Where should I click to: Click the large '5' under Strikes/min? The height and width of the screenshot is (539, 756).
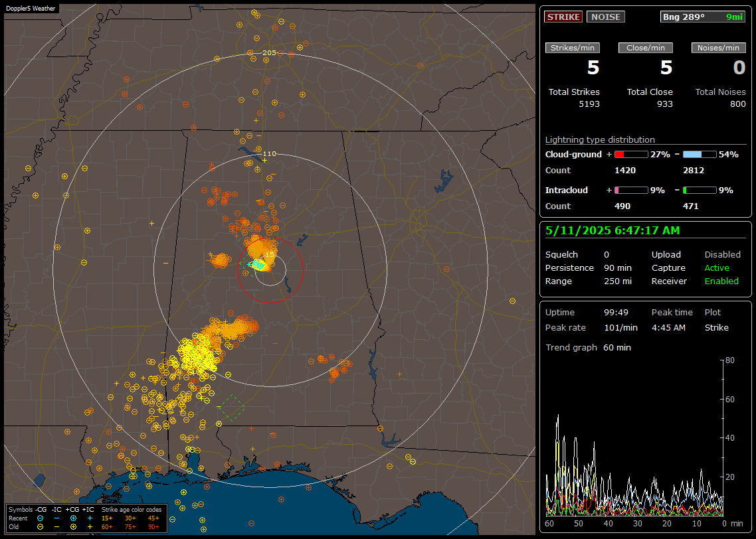[x=593, y=68]
